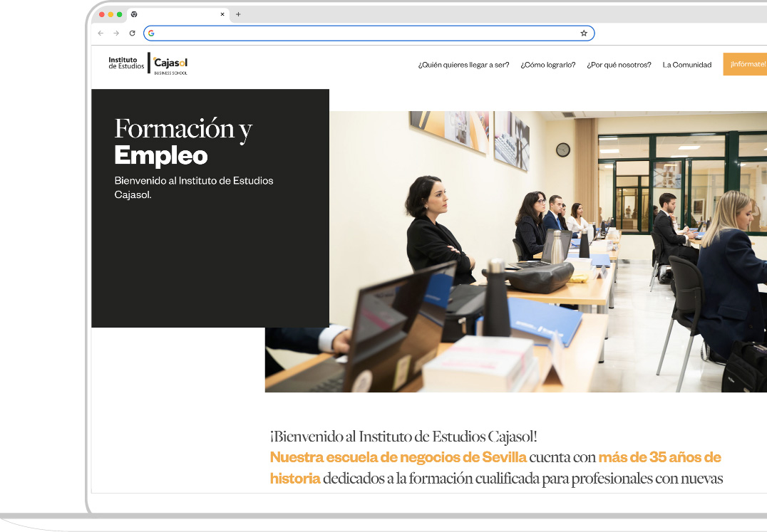This screenshot has width=767, height=532.
Task: Open the "¿Quién quieres llegar a ser?" menu
Action: [x=463, y=65]
